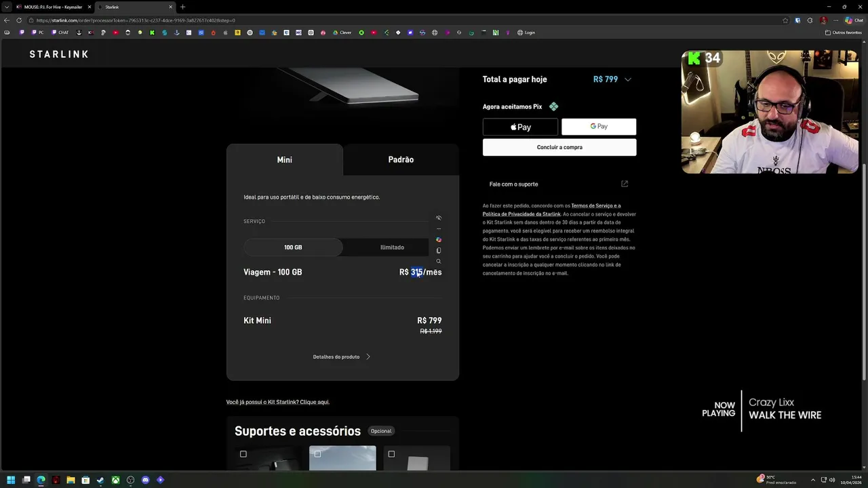The image size is (868, 488).
Task: Open Microsoft Edge from taskbar
Action: click(41, 480)
